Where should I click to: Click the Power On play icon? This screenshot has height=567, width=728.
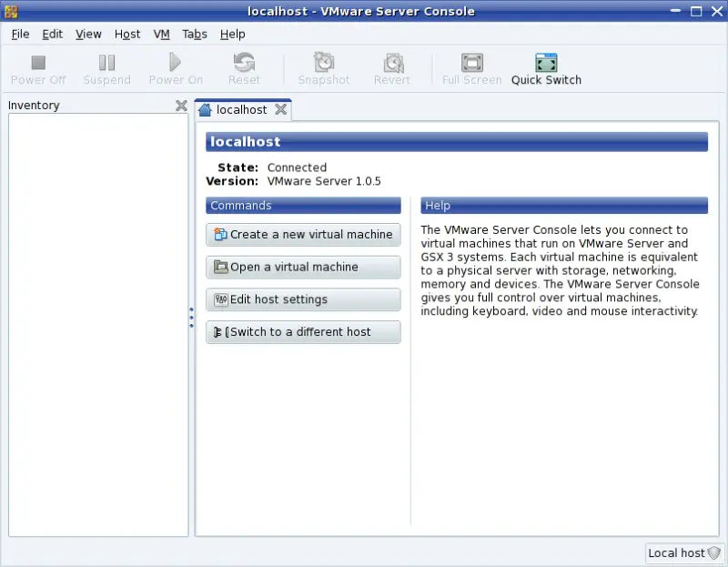(175, 62)
